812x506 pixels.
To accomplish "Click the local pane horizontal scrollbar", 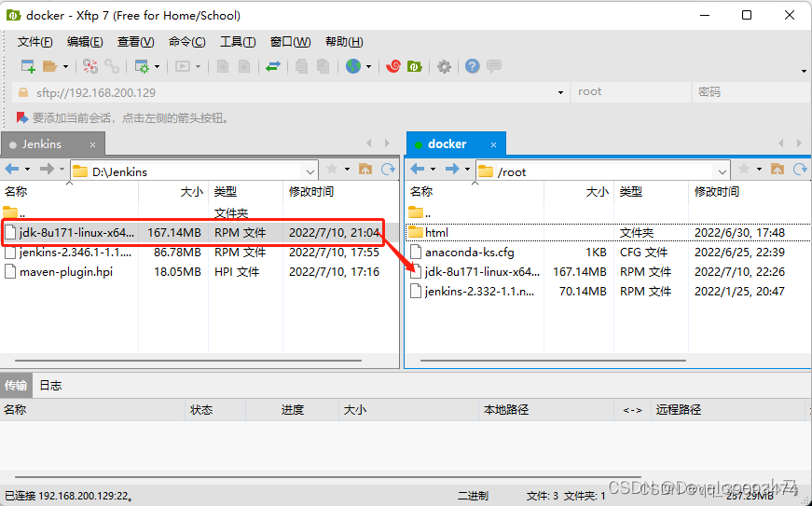I will pos(188,361).
